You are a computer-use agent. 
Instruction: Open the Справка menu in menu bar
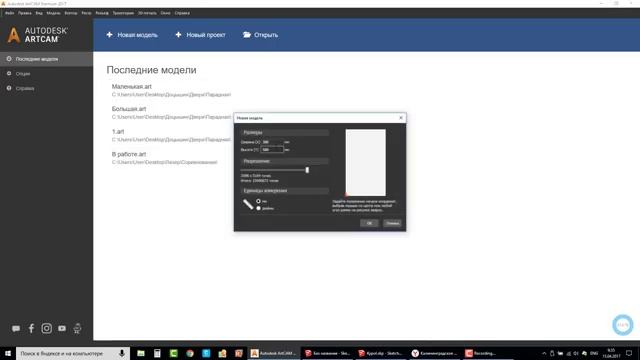point(182,13)
